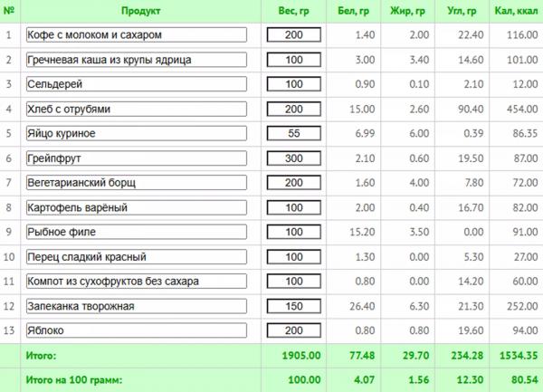Click the 'Сельдерей' product name field
This screenshot has height=392, width=543.
tap(137, 84)
